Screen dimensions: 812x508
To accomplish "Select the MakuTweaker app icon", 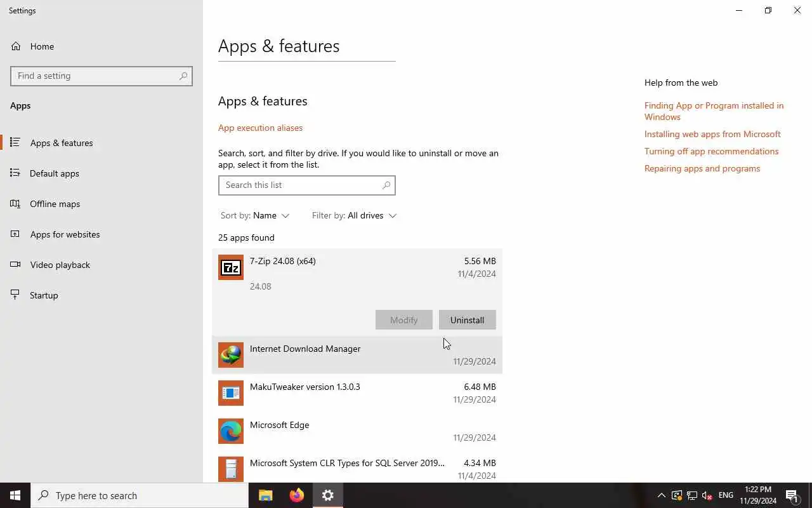I will [x=231, y=393].
